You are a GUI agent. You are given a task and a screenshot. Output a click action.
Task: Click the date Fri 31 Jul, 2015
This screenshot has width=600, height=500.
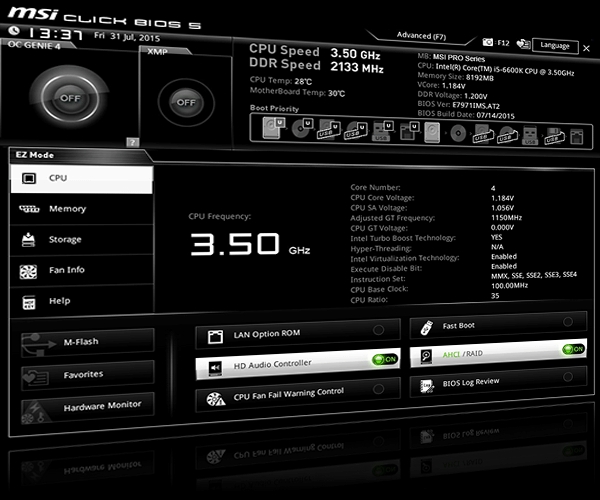click(x=127, y=37)
